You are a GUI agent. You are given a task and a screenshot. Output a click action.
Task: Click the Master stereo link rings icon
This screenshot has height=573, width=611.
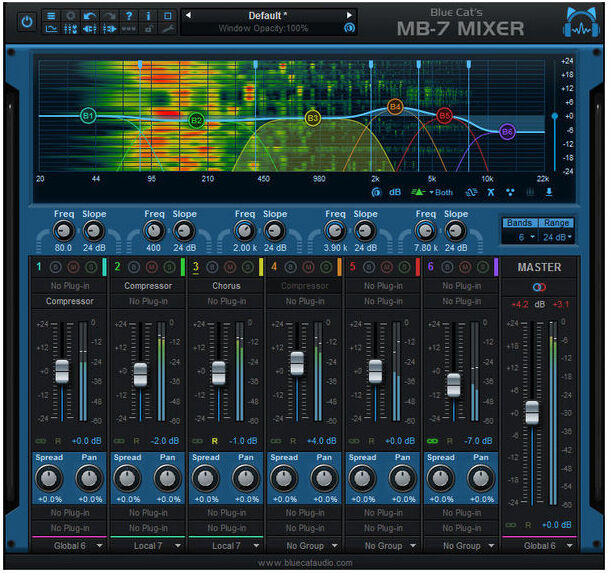[x=539, y=288]
